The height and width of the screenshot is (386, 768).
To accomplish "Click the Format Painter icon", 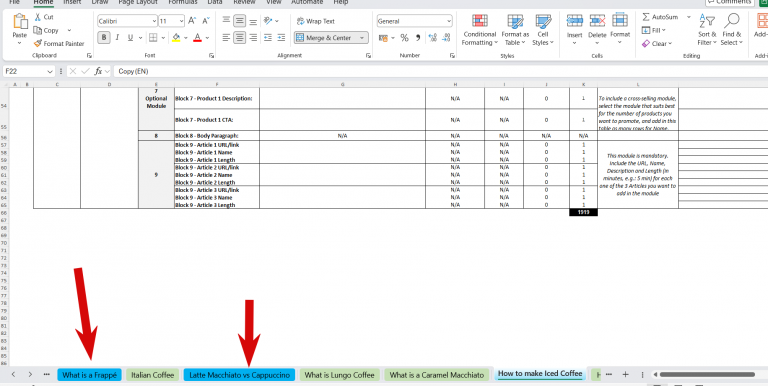I will (x=37, y=44).
